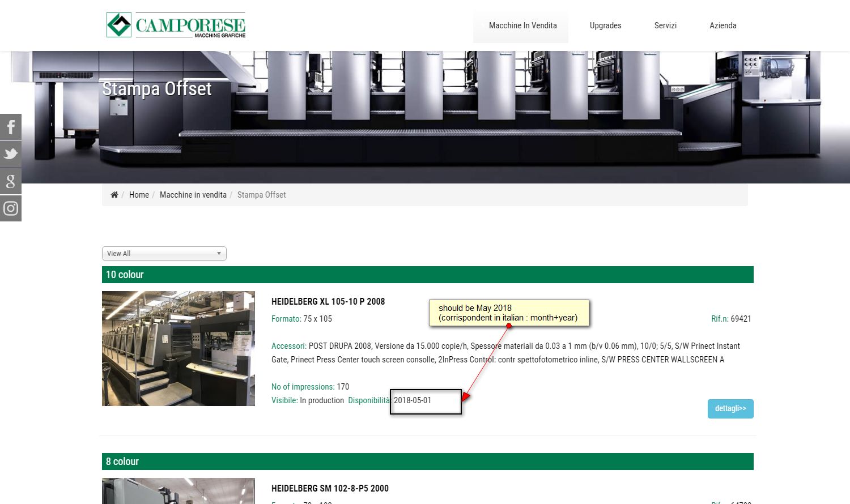Open Macchine In Vendita menu

522,25
